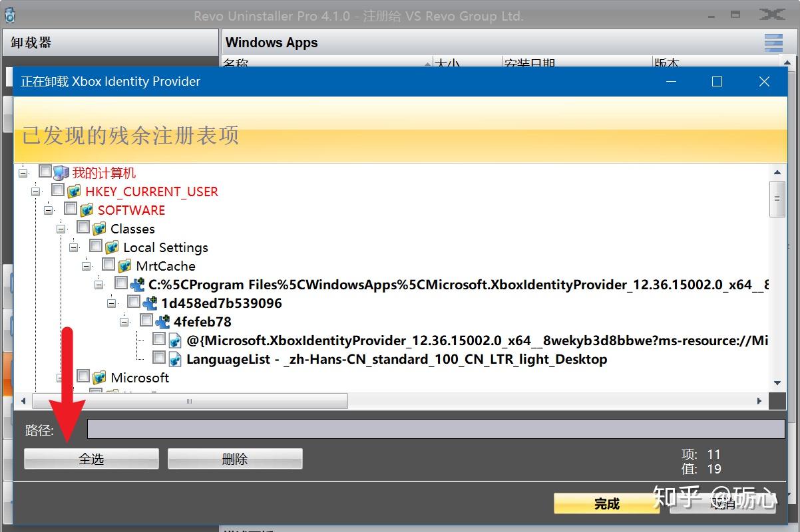Click the tree's scroll-left arrow
The width and height of the screenshot is (800, 532).
tap(23, 401)
